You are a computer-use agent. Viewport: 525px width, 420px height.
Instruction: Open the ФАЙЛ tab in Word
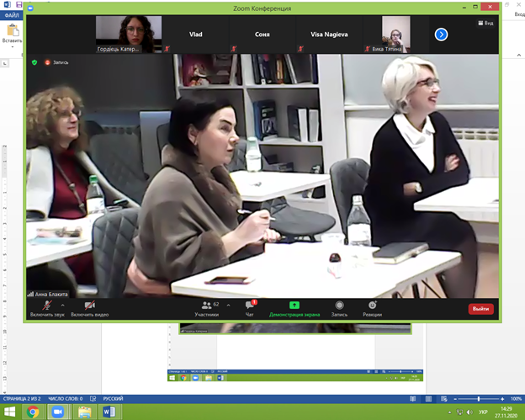12,15
